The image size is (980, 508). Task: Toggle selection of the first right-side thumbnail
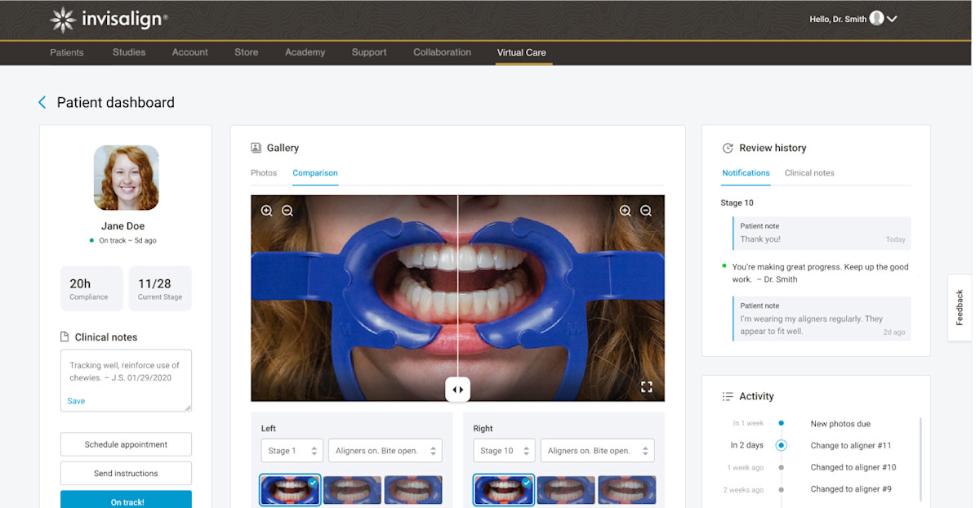click(x=503, y=489)
